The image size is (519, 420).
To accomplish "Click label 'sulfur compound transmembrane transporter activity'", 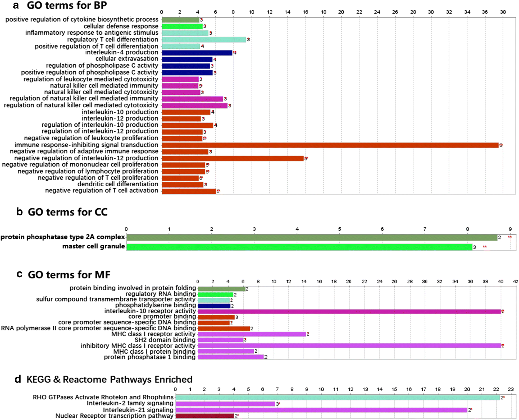I will click(x=116, y=299).
